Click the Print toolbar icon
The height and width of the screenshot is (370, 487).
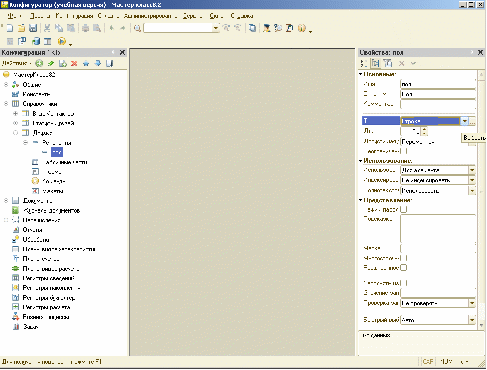pyautogui.click(x=86, y=28)
